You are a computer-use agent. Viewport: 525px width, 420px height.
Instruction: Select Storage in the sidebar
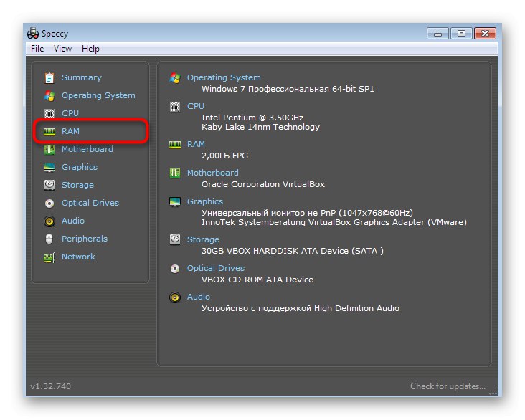coord(77,185)
